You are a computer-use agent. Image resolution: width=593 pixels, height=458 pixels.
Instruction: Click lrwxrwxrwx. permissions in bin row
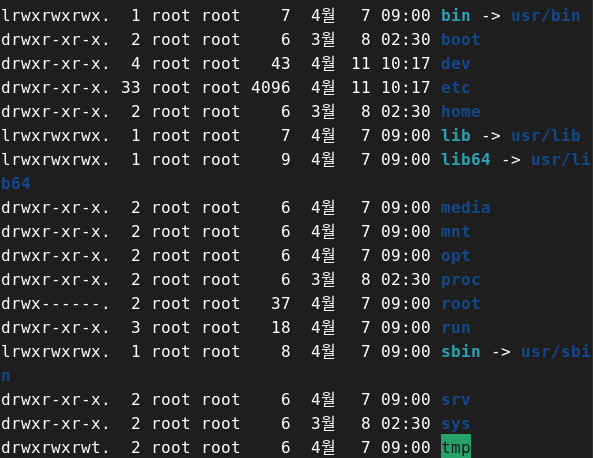point(55,16)
